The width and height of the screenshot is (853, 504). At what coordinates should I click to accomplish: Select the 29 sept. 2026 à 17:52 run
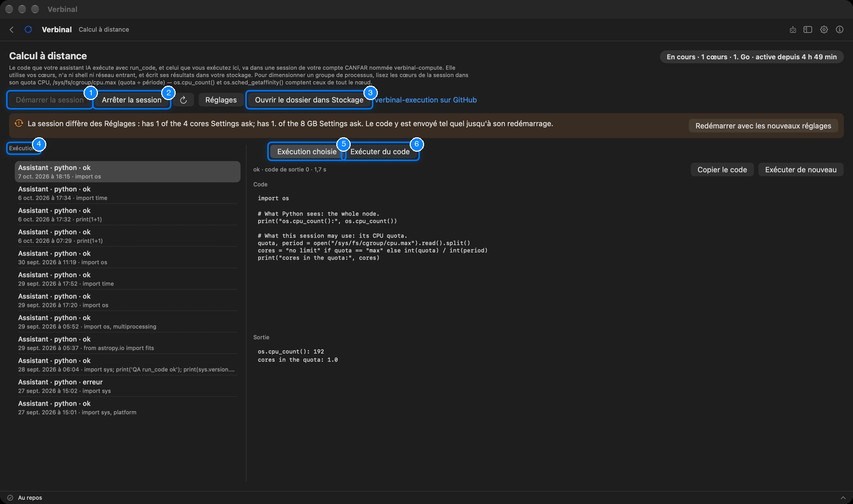coord(128,279)
